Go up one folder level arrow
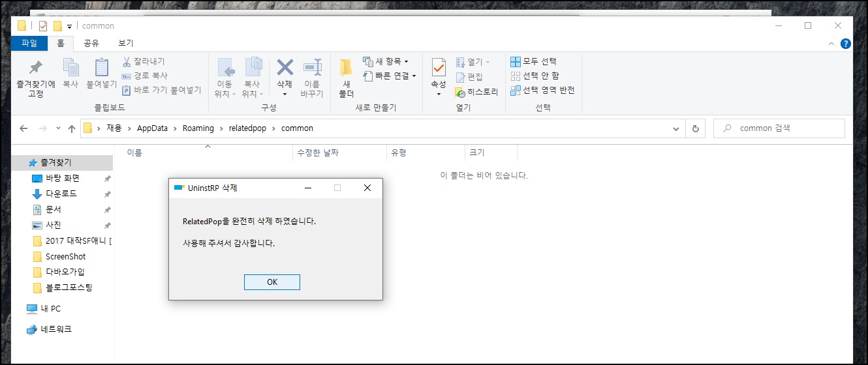868x365 pixels. click(72, 128)
